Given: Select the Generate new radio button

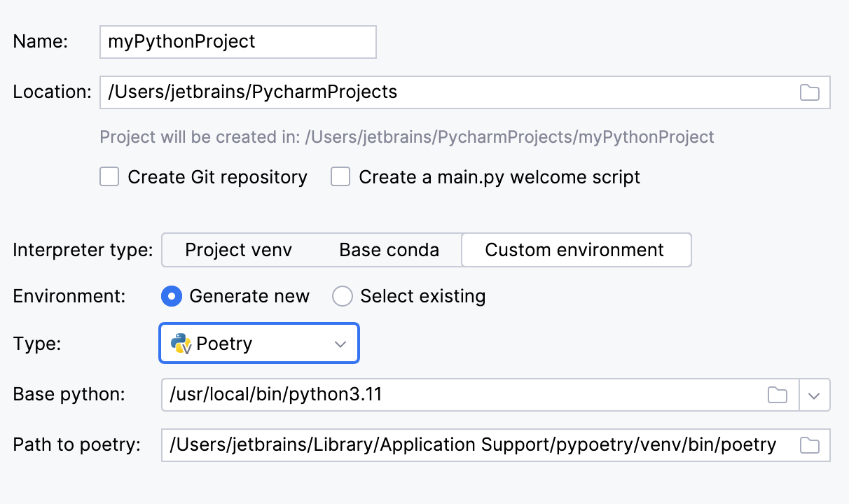Looking at the screenshot, I should [172, 296].
